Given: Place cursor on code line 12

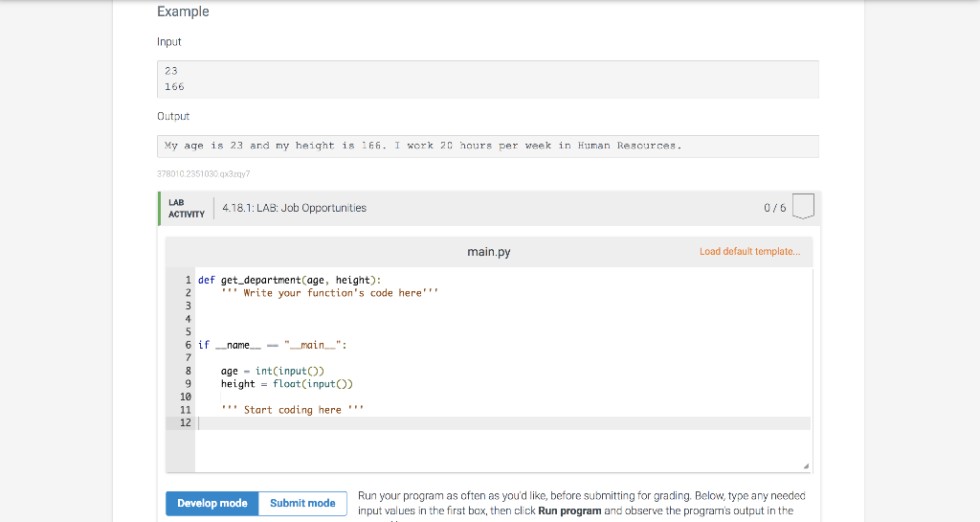Looking at the screenshot, I should tap(503, 423).
